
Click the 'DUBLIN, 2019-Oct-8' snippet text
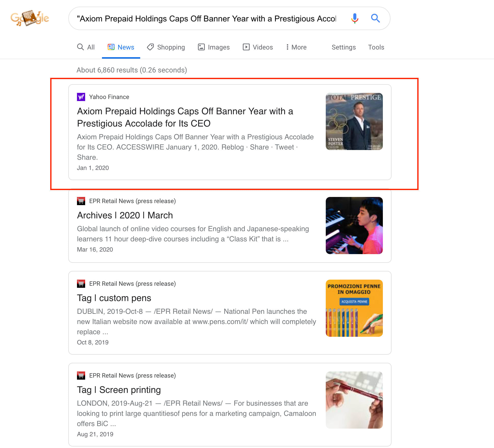[197, 322]
